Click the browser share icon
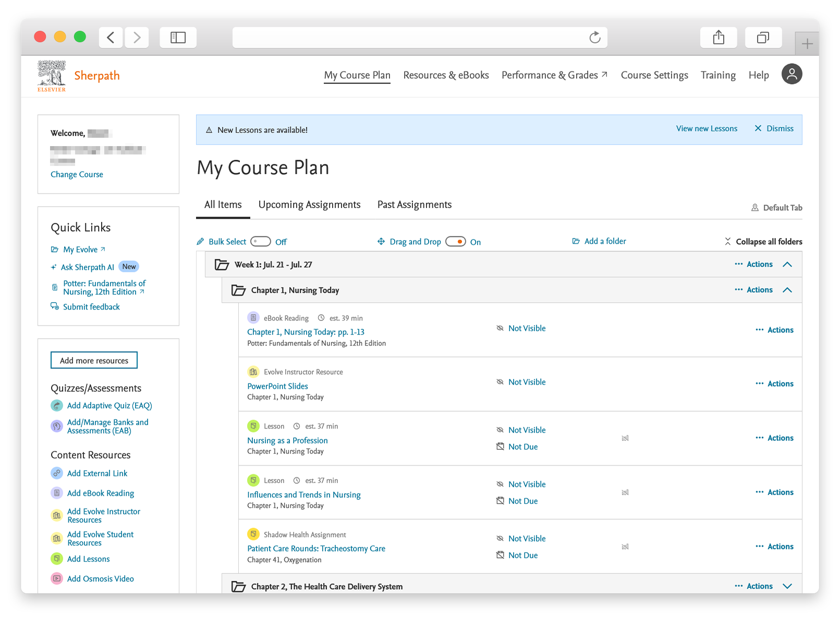This screenshot has height=634, width=840. pos(719,38)
